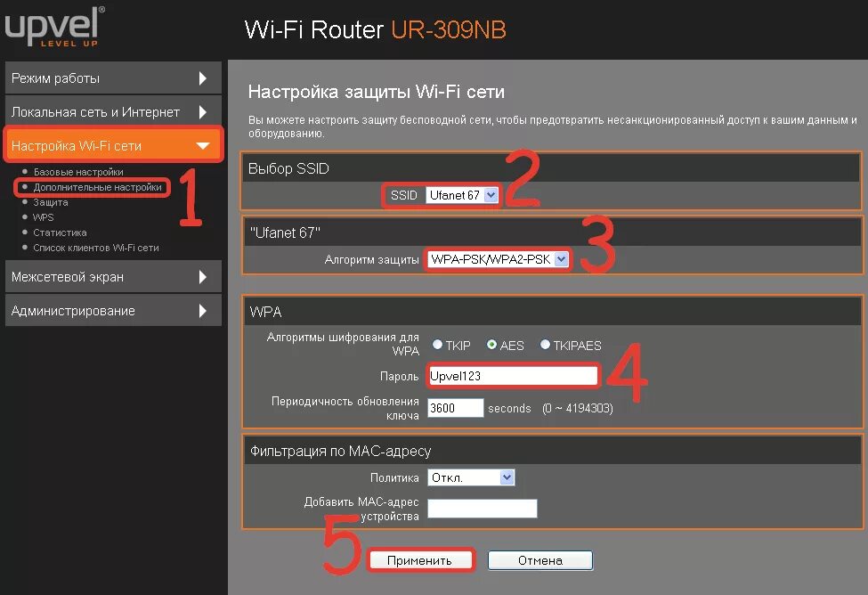Image resolution: width=868 pixels, height=595 pixels.
Task: Click the Применить button
Action: 419,560
